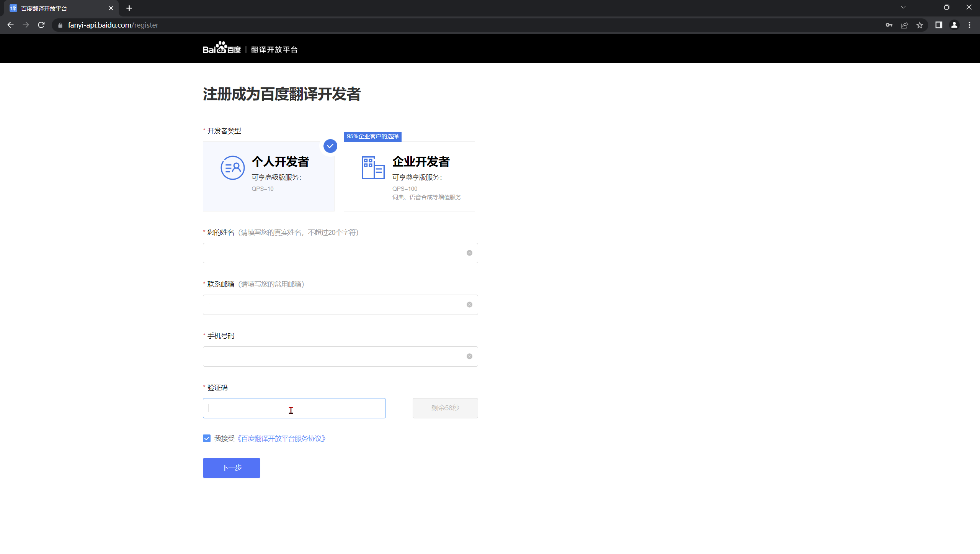980x554 pixels.
Task: Reload the current page
Action: (x=41, y=25)
